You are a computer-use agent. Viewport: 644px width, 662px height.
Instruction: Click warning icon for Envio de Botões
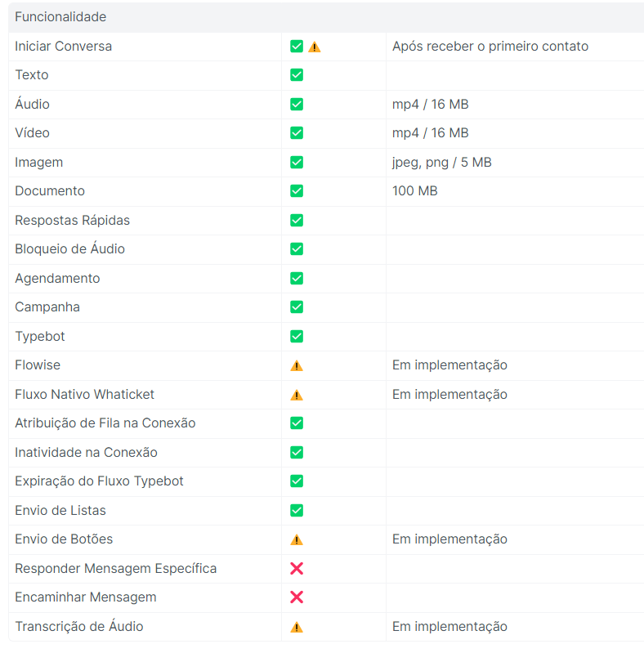pyautogui.click(x=297, y=539)
